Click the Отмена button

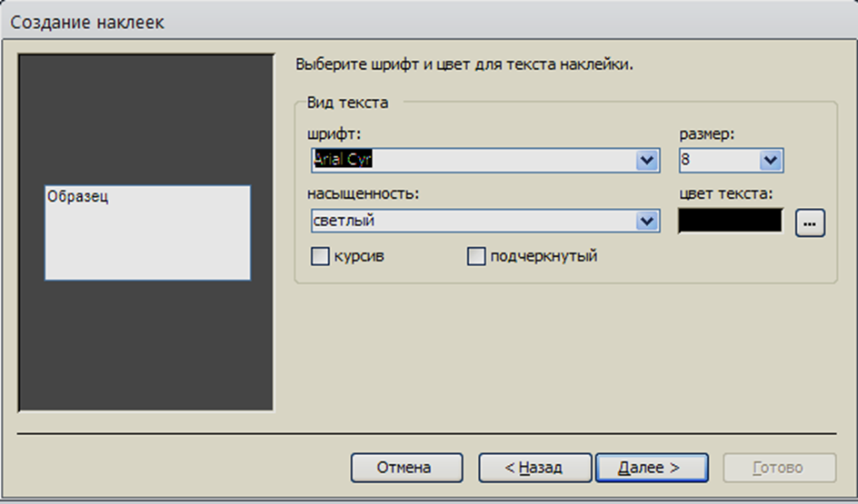tap(406, 468)
